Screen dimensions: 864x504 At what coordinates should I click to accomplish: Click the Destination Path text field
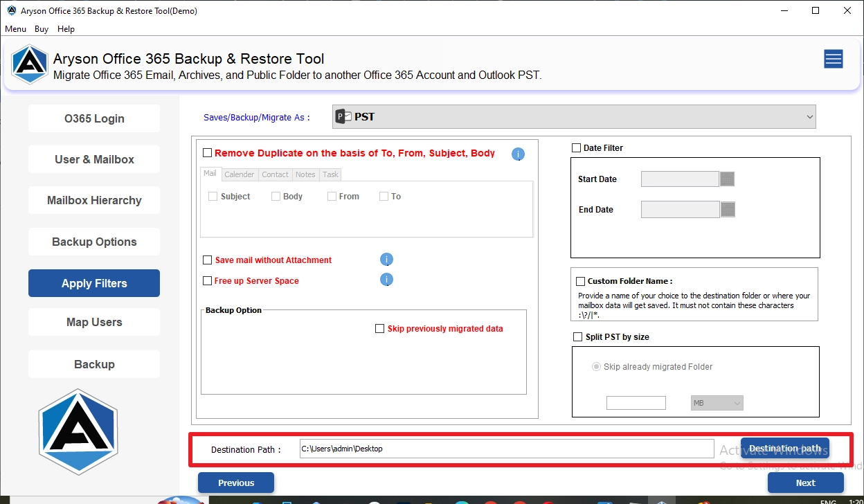click(507, 449)
